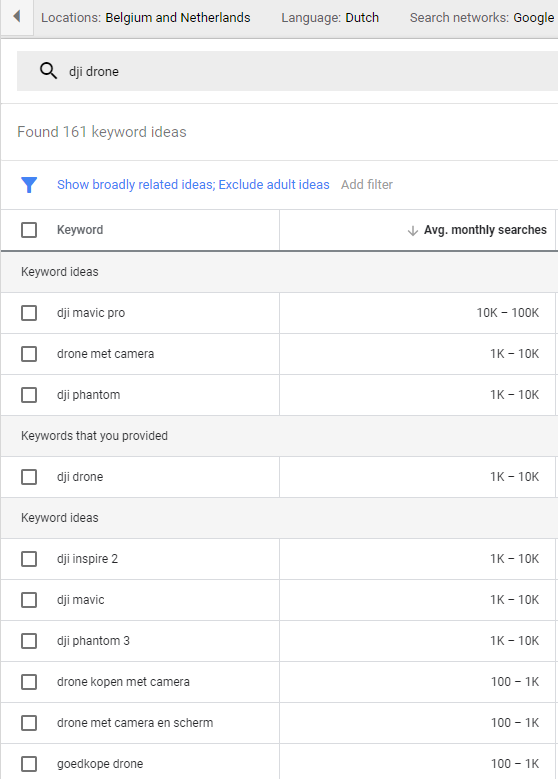
Task: Check the box for dji mavic pro
Action: (29, 313)
